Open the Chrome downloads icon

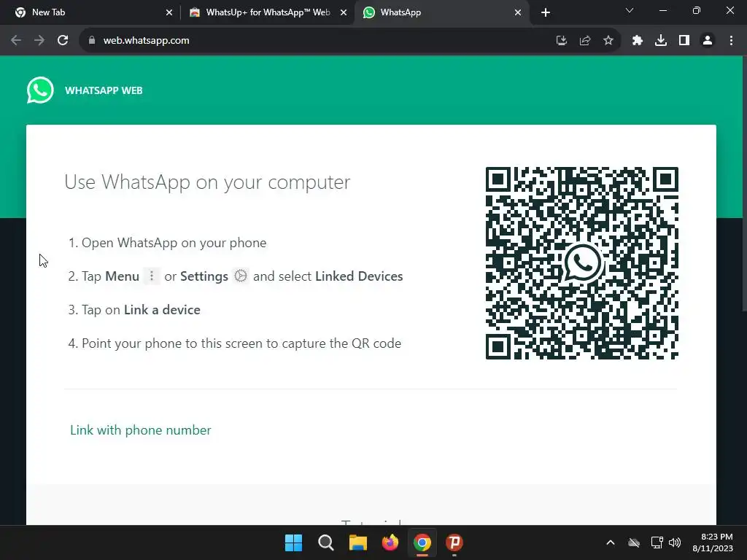point(661,41)
